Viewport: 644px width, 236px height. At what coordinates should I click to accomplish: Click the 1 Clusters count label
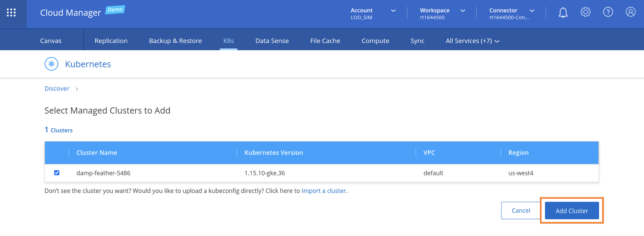[x=58, y=130]
